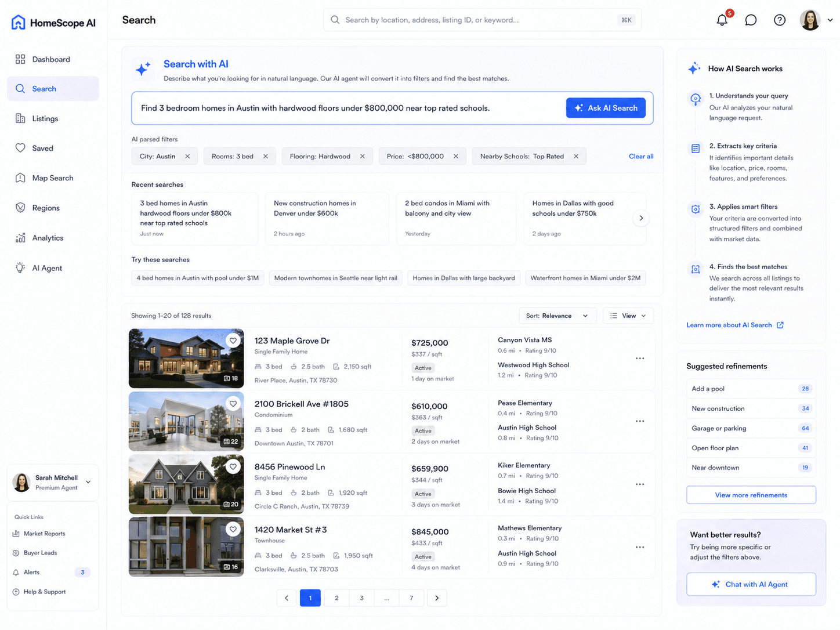Open more options for 2100 Brickell Ave
Viewport: 840px width, 630px height.
pyautogui.click(x=640, y=421)
